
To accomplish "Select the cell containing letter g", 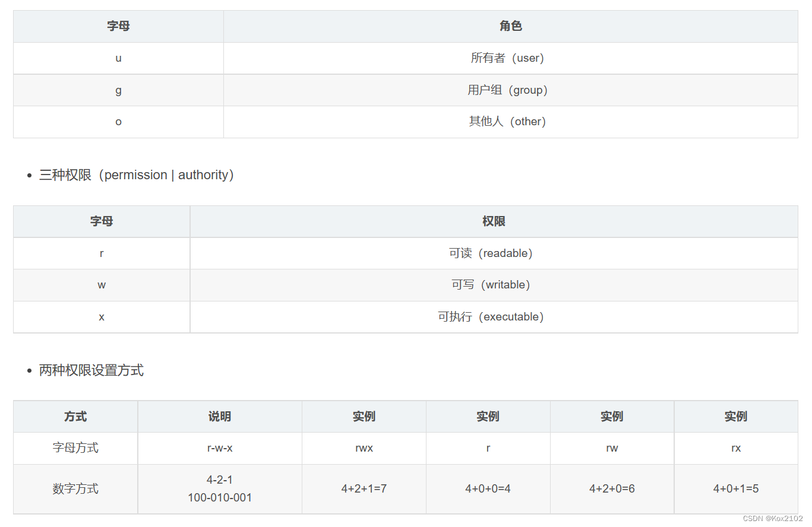I will pyautogui.click(x=118, y=90).
